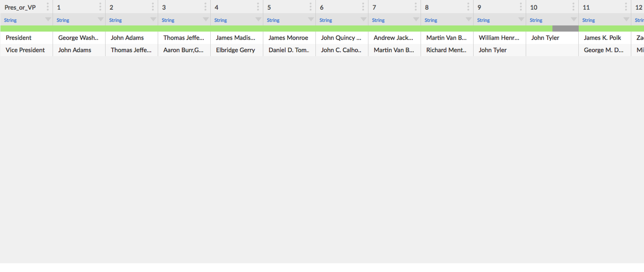644x272 pixels.
Task: Click column 5 options dots icon
Action: coord(311,7)
